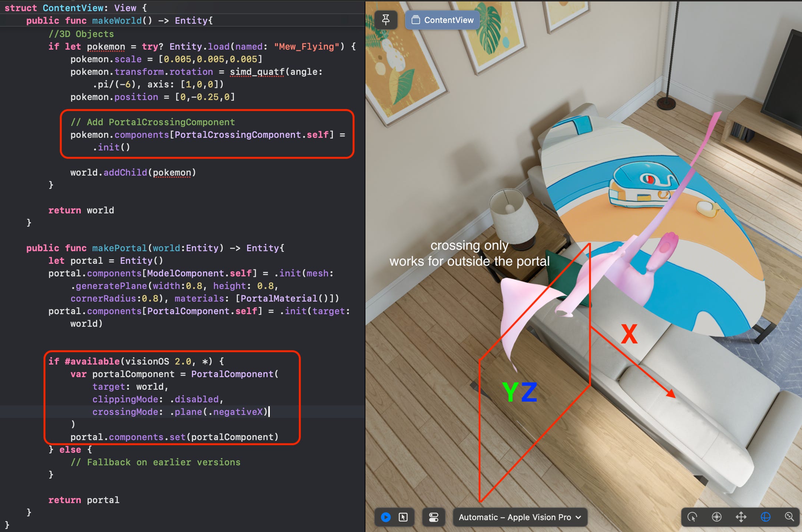The width and height of the screenshot is (802, 532).
Task: Click cornerRadius:0.8 parameter
Action: pyautogui.click(x=115, y=299)
